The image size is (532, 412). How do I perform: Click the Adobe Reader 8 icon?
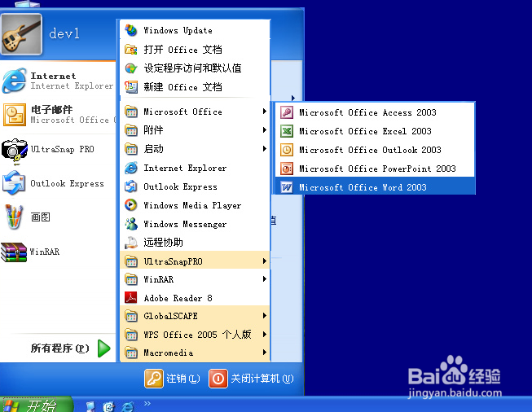[131, 298]
